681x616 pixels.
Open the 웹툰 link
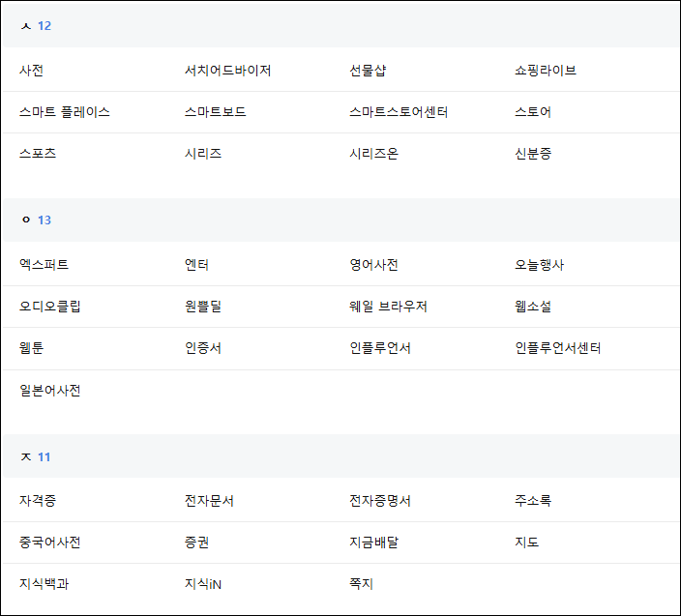click(x=31, y=348)
